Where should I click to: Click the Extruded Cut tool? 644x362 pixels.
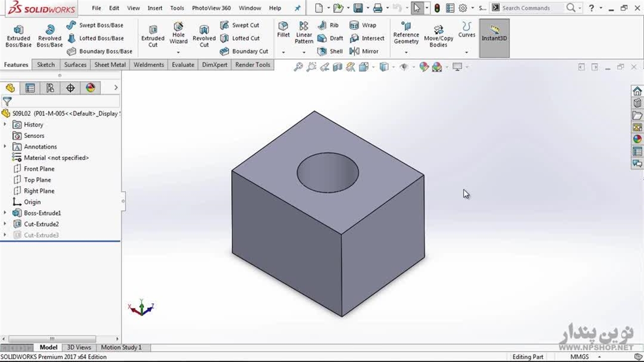coord(153,35)
